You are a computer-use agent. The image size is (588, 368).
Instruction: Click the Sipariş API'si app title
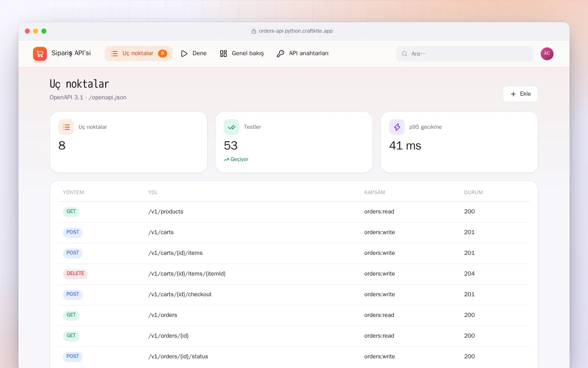(x=71, y=53)
